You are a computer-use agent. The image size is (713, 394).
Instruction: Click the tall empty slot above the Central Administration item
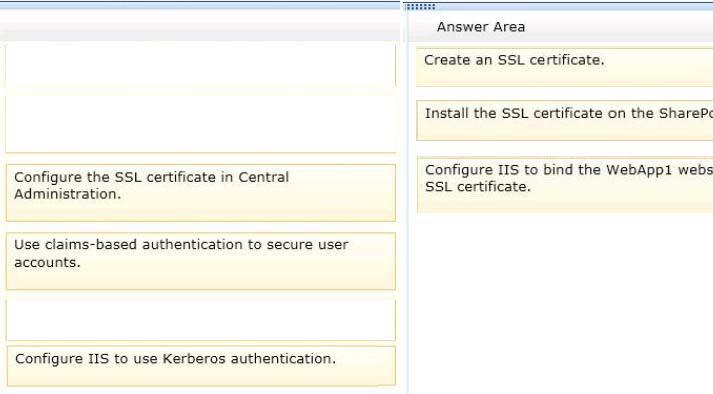pos(201,124)
